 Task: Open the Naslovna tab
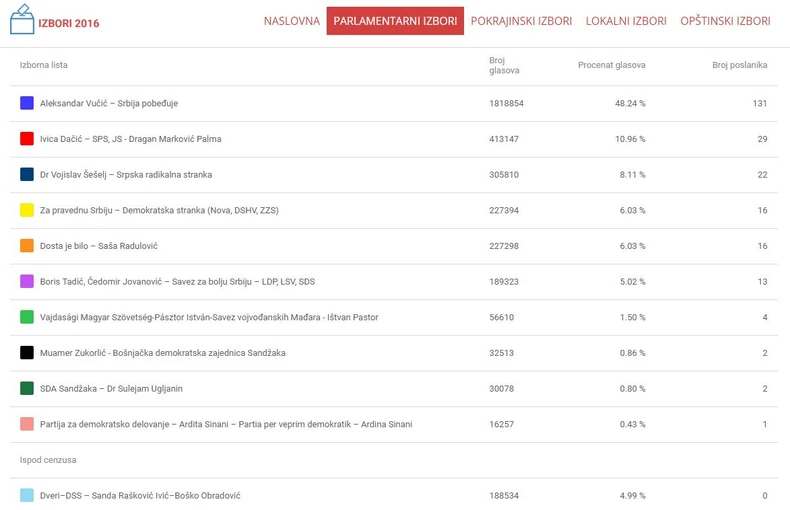pyautogui.click(x=292, y=21)
